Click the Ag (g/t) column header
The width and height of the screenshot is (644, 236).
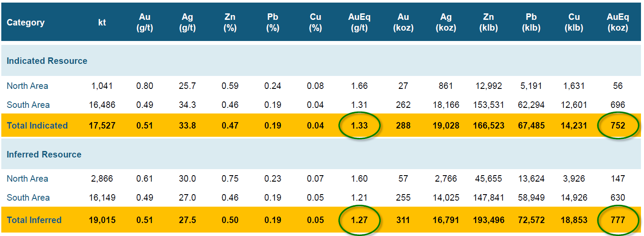187,22
